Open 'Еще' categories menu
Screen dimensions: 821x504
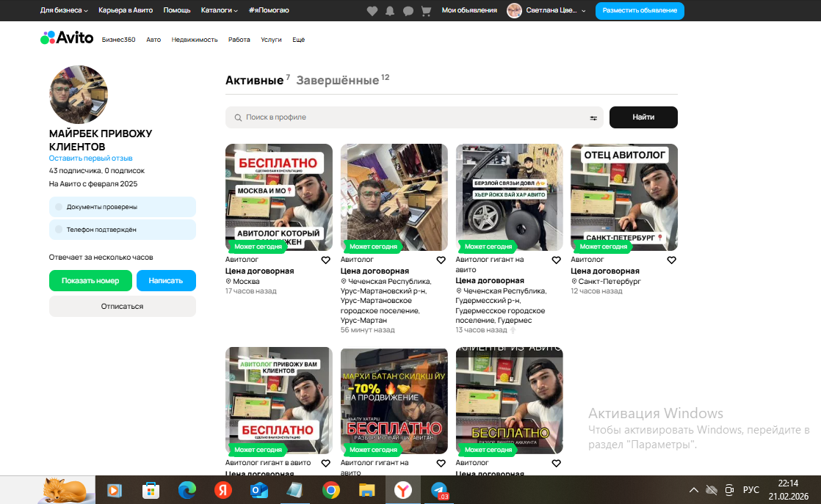point(298,40)
